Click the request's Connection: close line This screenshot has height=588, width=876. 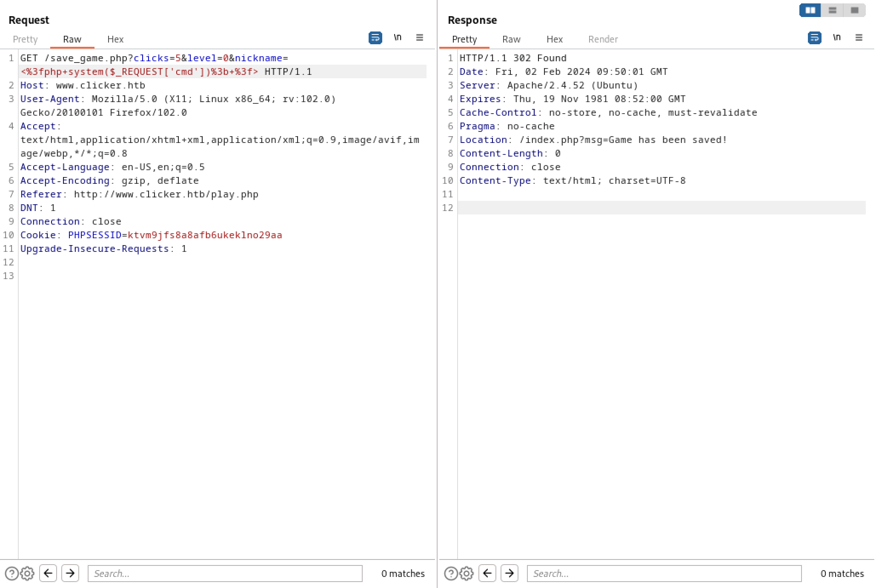[x=71, y=221]
